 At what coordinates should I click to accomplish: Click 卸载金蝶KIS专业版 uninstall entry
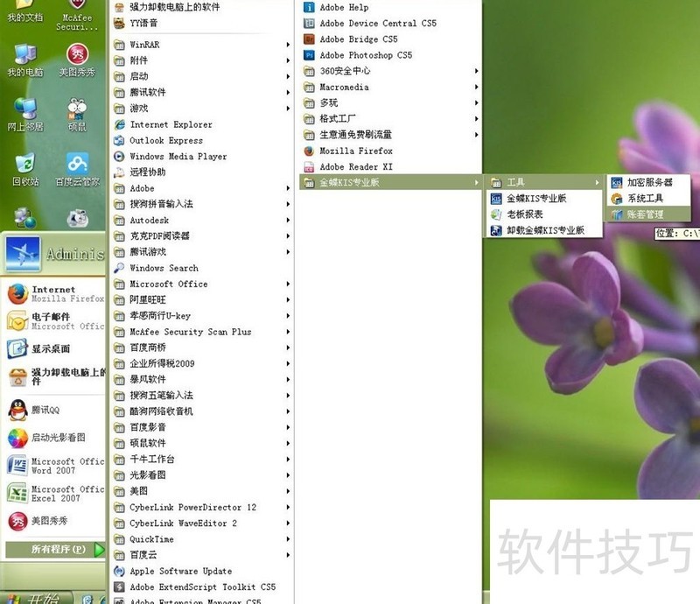[544, 230]
